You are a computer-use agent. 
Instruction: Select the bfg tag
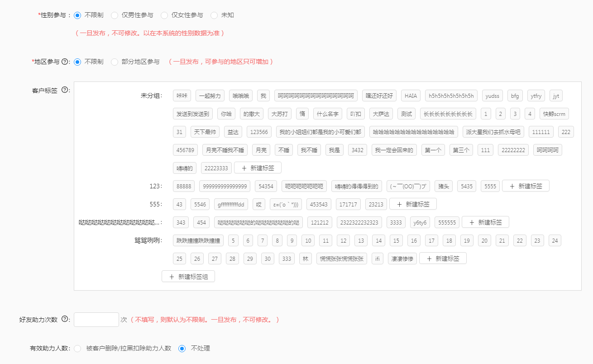click(515, 96)
